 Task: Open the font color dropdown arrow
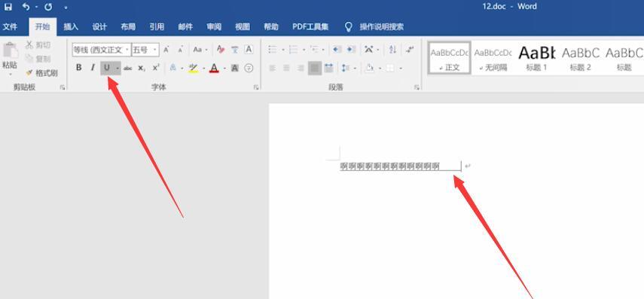pos(224,69)
